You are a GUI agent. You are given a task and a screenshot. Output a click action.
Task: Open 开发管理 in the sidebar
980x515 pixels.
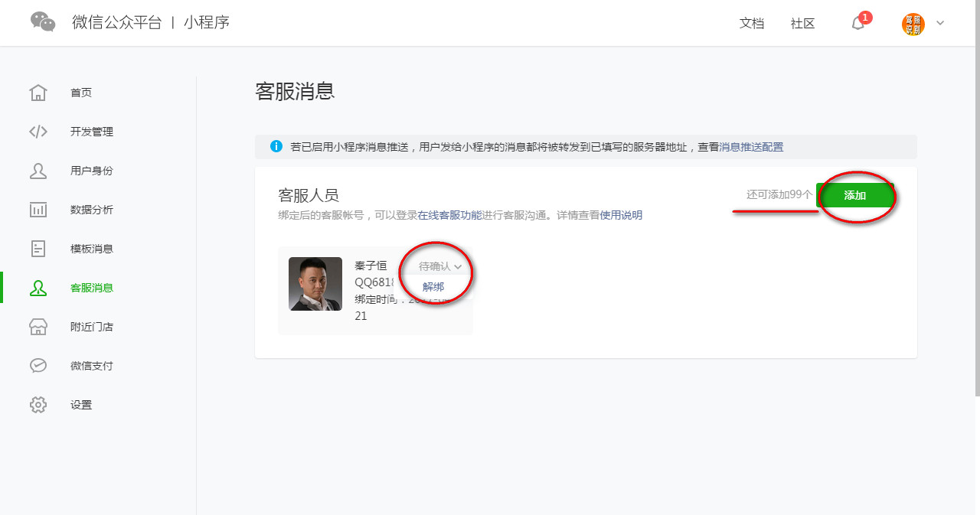92,132
